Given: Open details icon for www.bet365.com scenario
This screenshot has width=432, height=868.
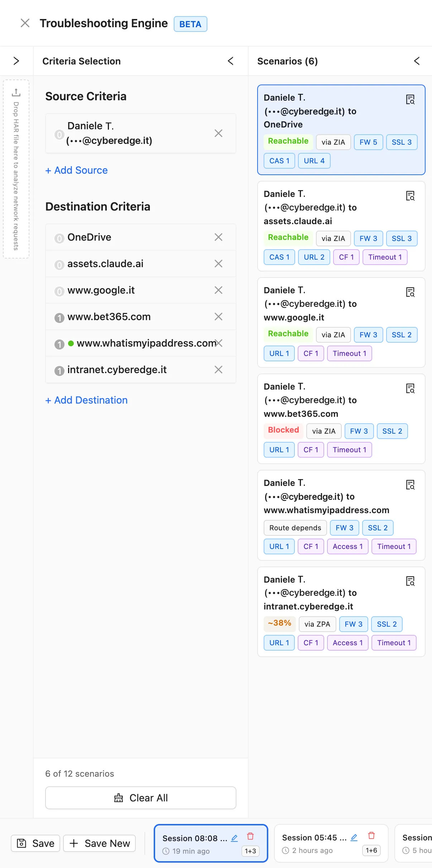Looking at the screenshot, I should point(410,389).
